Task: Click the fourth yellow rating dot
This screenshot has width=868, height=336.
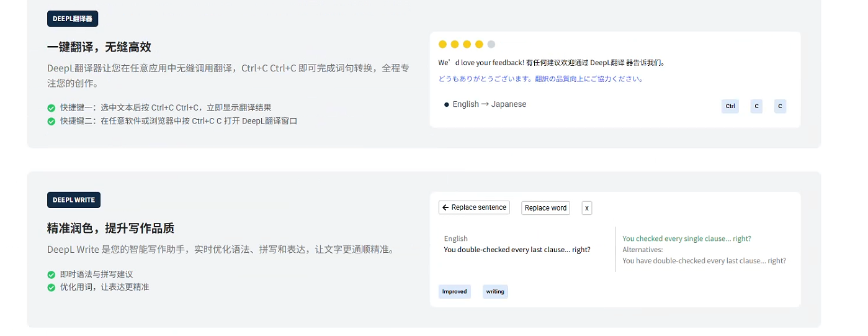Action: pos(479,44)
